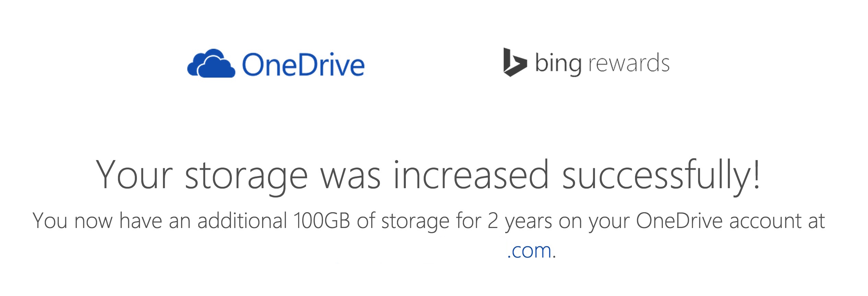Image resolution: width=868 pixels, height=296 pixels.
Task: Click the '2 years' text in the message
Action: [520, 221]
